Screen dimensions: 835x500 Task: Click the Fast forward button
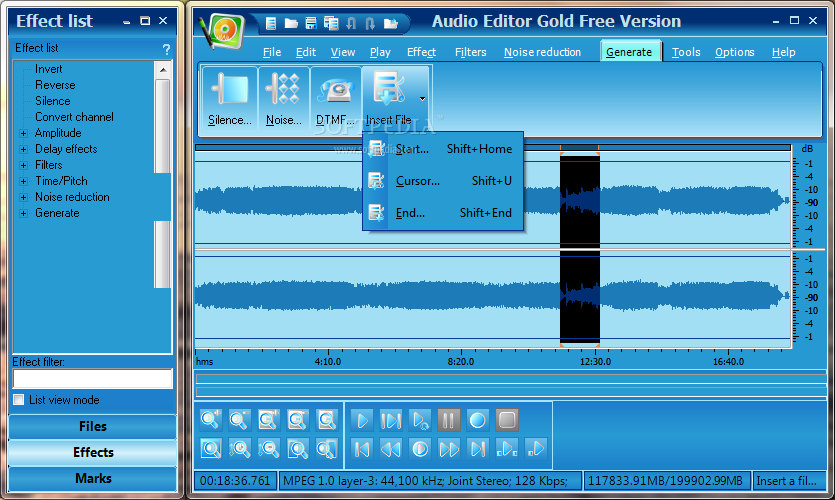[x=448, y=449]
